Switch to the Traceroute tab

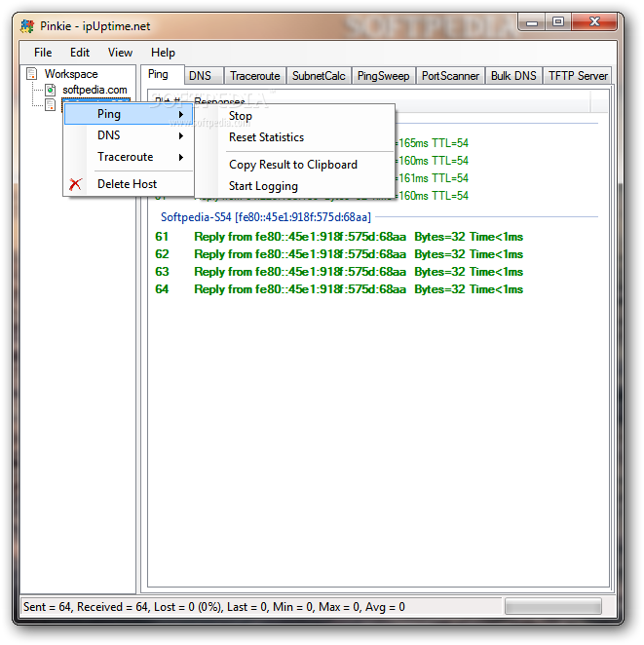coord(255,76)
